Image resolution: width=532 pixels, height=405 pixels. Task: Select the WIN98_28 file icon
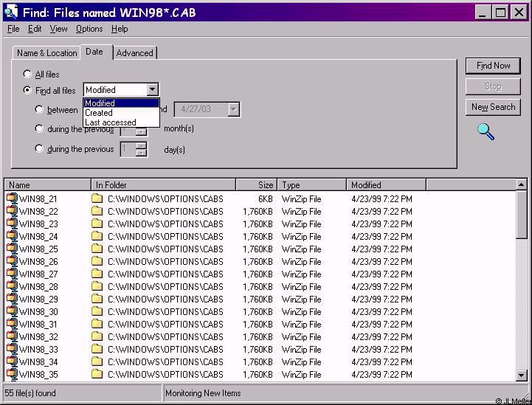click(12, 286)
